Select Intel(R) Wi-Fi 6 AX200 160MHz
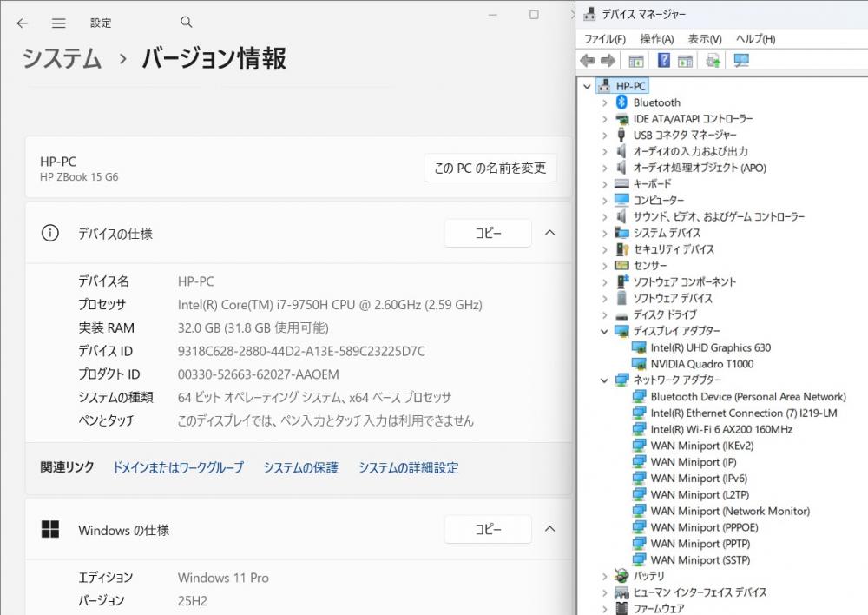This screenshot has height=615, width=868. click(721, 429)
